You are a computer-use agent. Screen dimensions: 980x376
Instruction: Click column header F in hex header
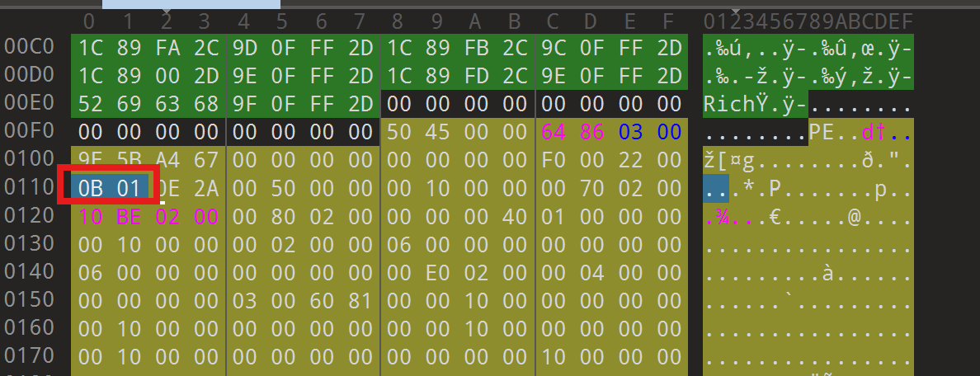(668, 20)
